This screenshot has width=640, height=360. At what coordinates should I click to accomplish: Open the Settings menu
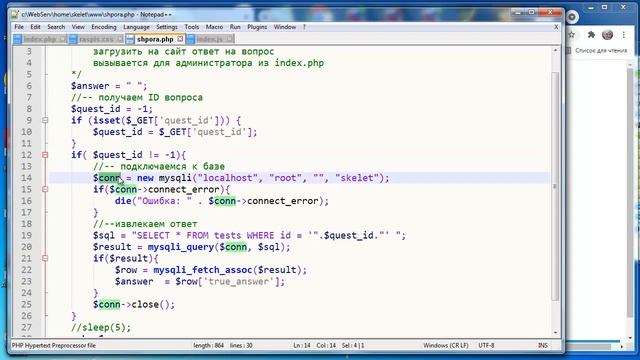(x=167, y=27)
